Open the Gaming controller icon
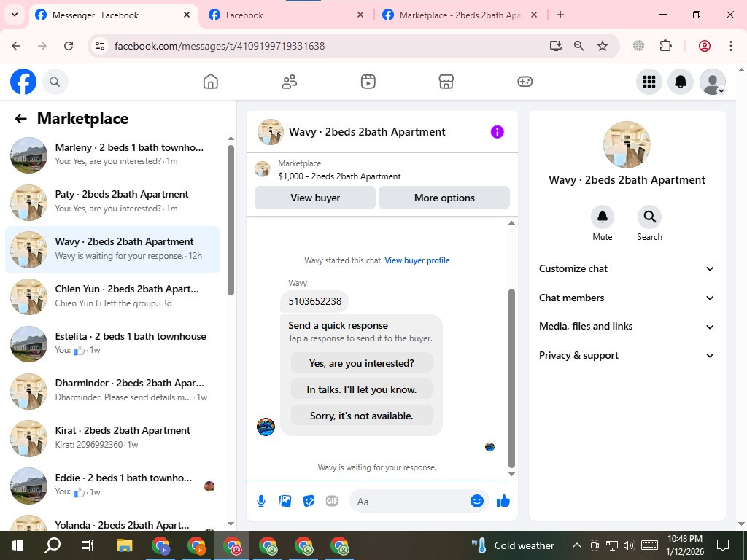Image resolution: width=747 pixels, height=560 pixels. 525,82
